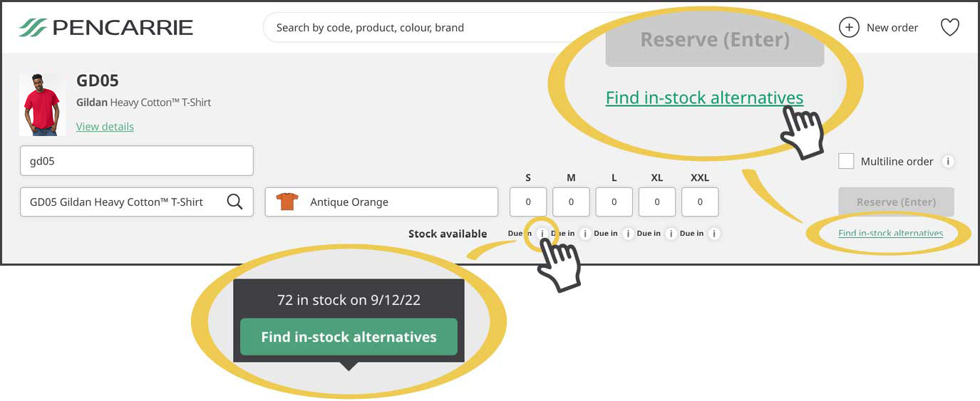The height and width of the screenshot is (401, 980).
Task: Open the wishlist heart icon
Action: 950,28
